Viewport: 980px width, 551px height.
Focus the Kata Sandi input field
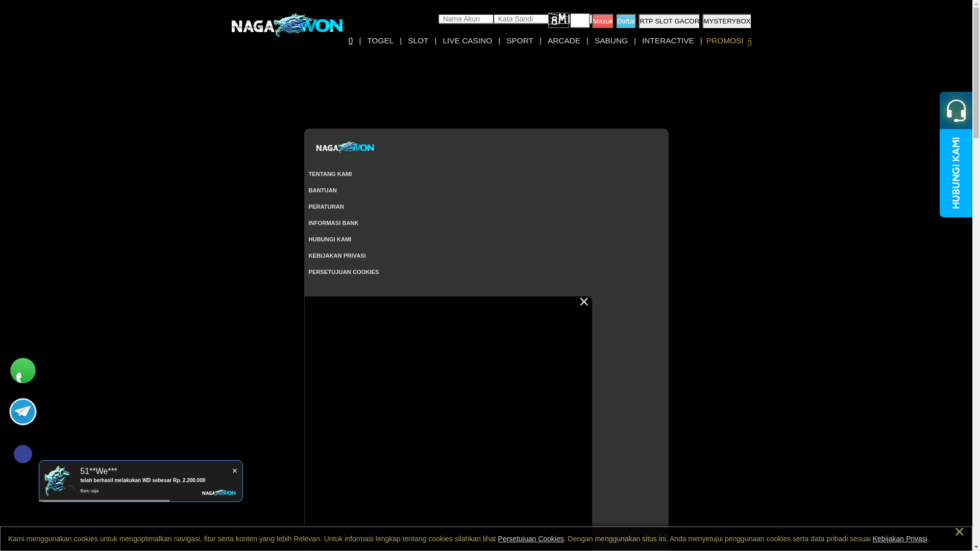point(521,19)
